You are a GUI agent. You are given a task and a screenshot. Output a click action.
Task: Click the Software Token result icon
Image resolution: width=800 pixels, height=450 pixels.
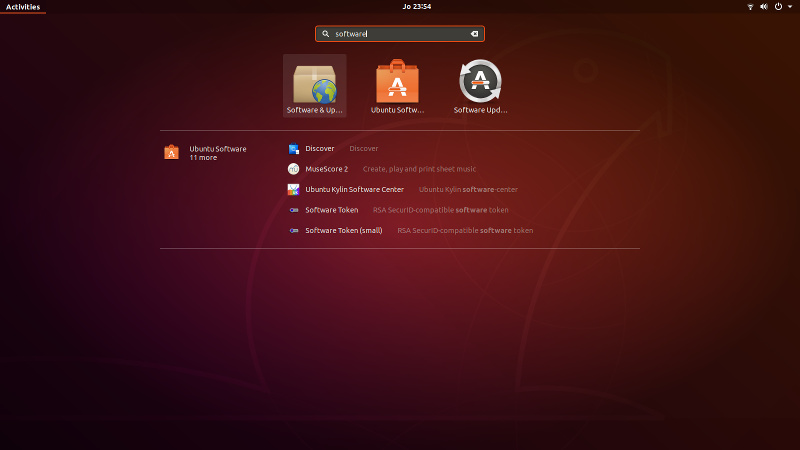(293, 210)
